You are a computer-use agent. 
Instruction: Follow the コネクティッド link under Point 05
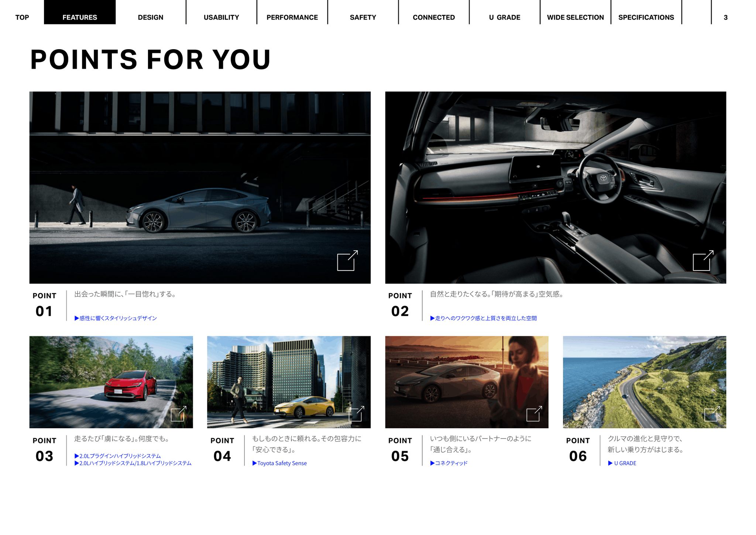click(449, 463)
